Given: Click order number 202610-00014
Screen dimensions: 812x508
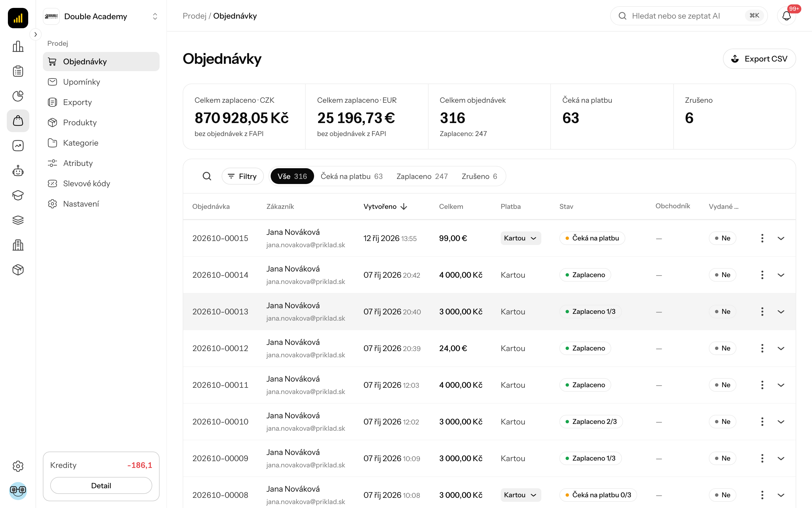Looking at the screenshot, I should coord(220,275).
